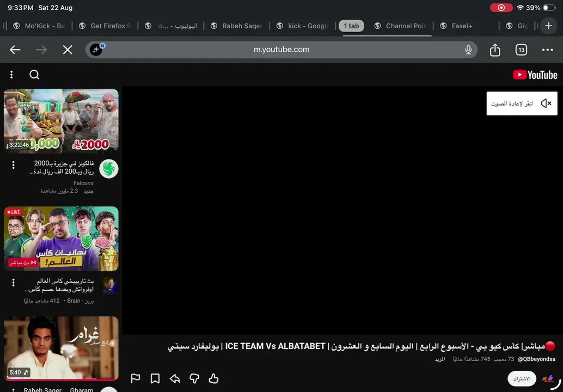Tap the Falcons channel name text
The width and height of the screenshot is (563, 392).
[83, 183]
